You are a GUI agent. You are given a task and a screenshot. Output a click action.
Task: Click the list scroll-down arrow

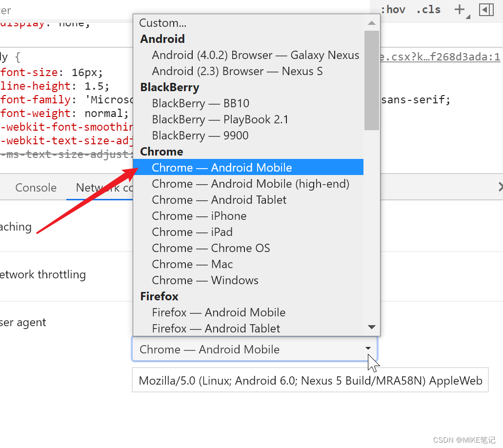pos(371,327)
